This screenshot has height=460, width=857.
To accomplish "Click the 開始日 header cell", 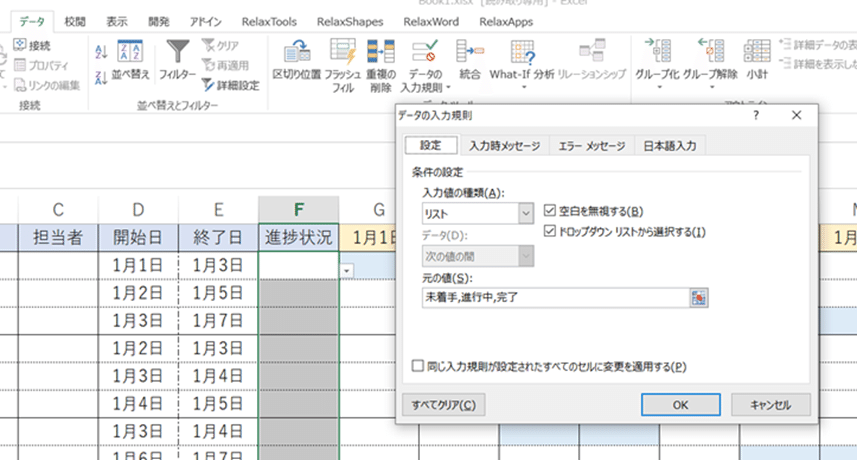I will [x=138, y=238].
